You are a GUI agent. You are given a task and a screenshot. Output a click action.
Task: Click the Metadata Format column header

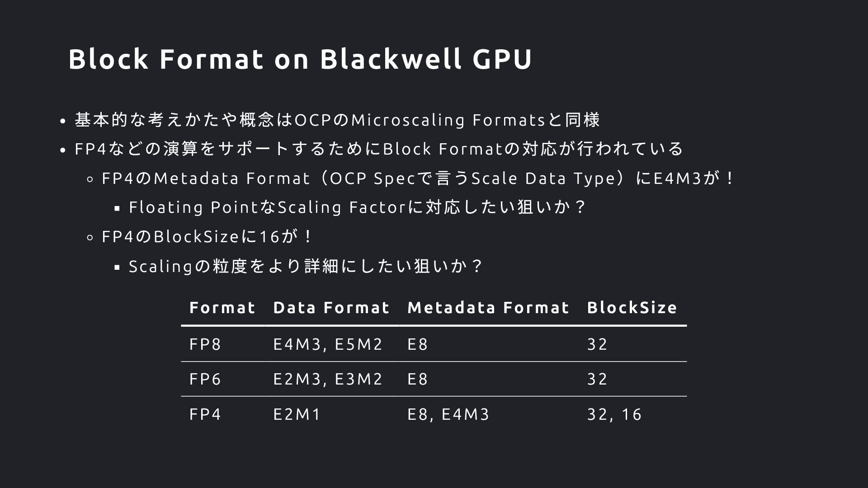pos(488,308)
